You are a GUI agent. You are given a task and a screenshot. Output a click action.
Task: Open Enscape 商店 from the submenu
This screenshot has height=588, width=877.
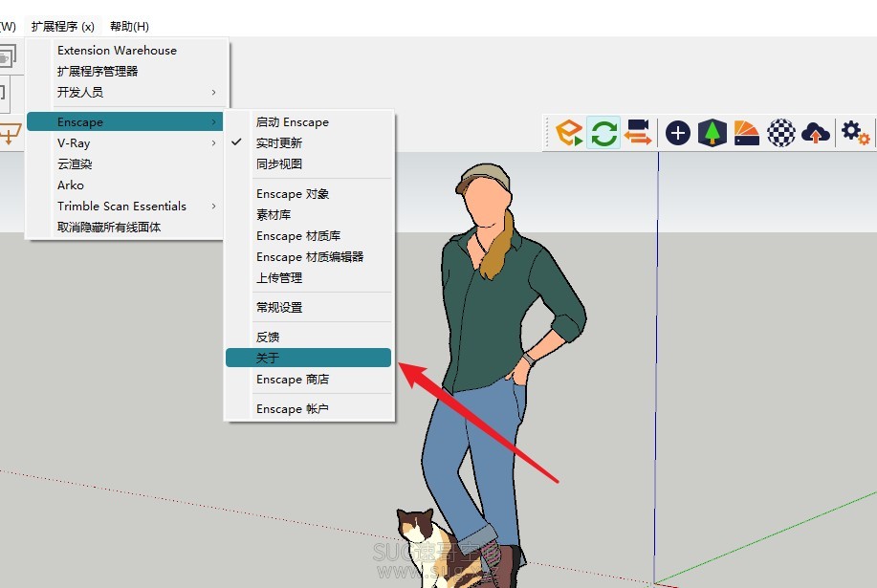308,380
